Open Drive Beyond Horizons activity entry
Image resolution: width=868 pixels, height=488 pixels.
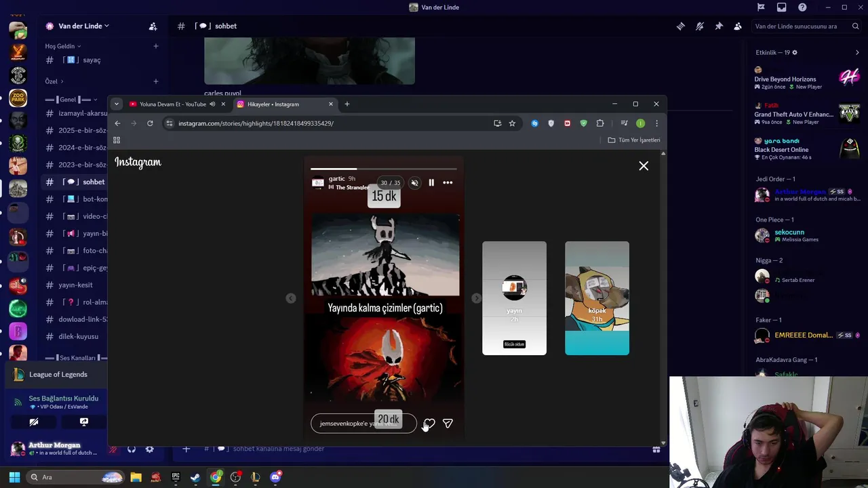pyautogui.click(x=807, y=78)
